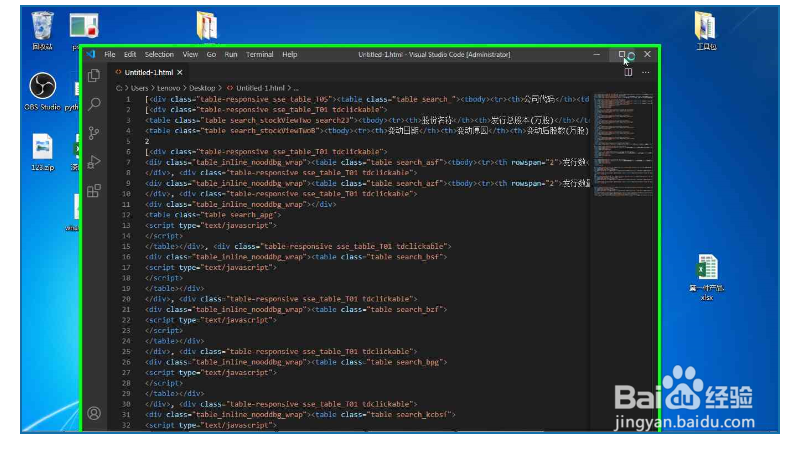The width and height of the screenshot is (800, 450).
Task: Click line 31 code with search_kcbsf
Action: (300, 415)
